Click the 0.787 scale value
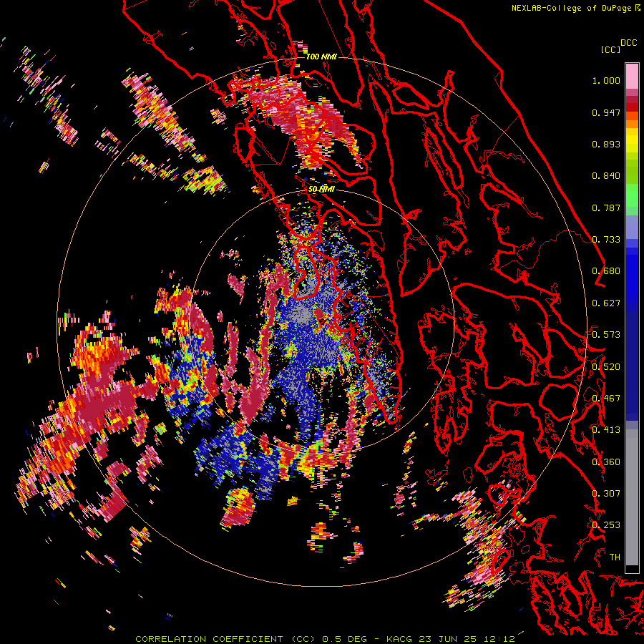The width and height of the screenshot is (644, 644). coord(606,208)
